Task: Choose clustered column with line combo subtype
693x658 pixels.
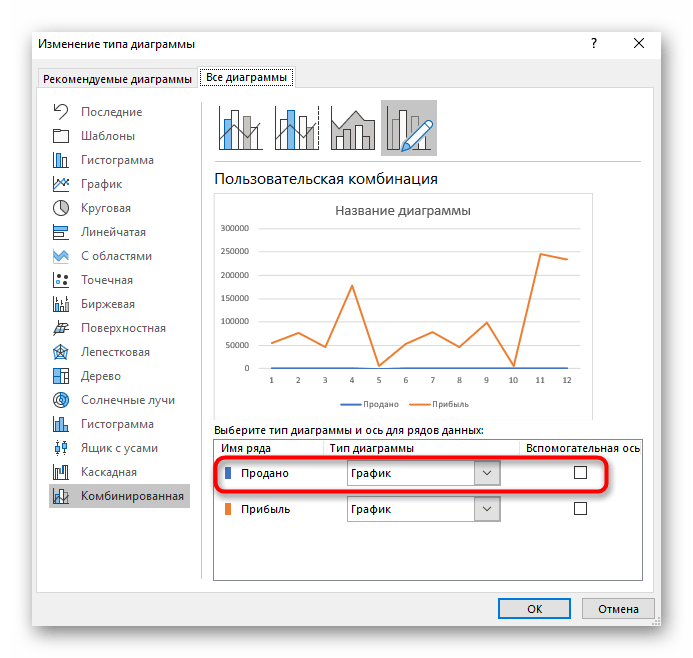Action: pyautogui.click(x=240, y=128)
